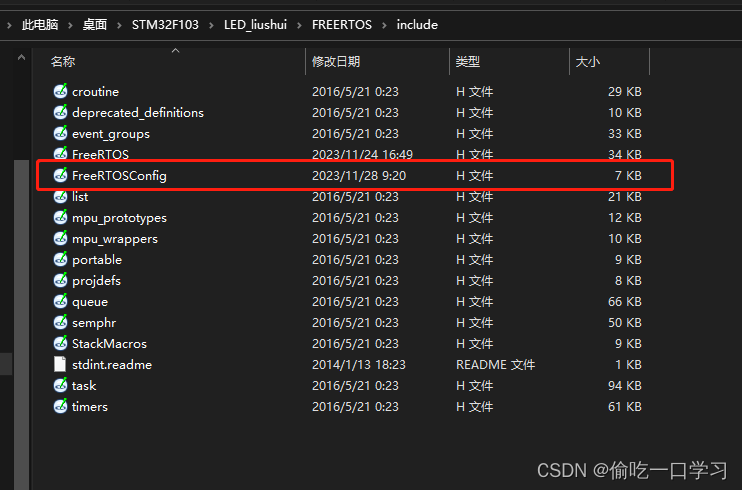Image resolution: width=742 pixels, height=490 pixels.
Task: Select the stdint.readme file name
Action: click(x=112, y=365)
